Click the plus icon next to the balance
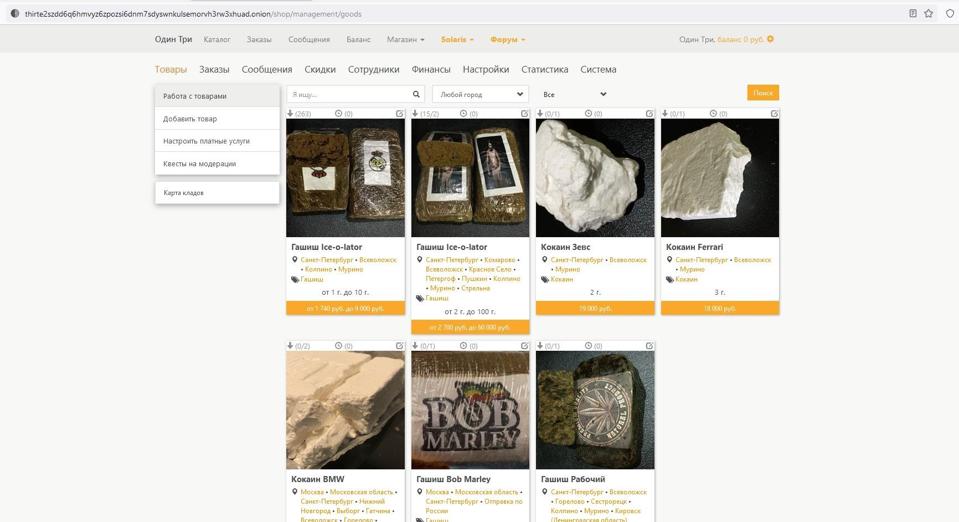The image size is (959, 522). pyautogui.click(x=770, y=39)
